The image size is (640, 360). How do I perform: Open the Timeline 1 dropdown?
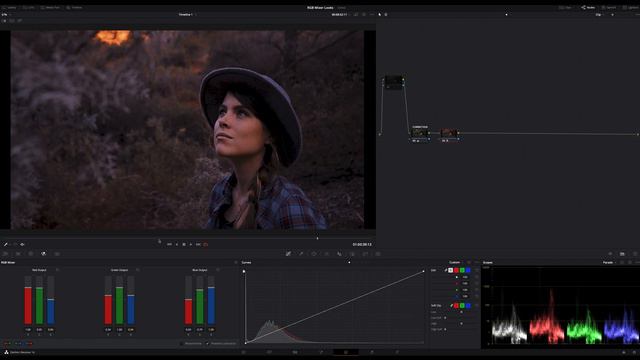tap(188, 14)
